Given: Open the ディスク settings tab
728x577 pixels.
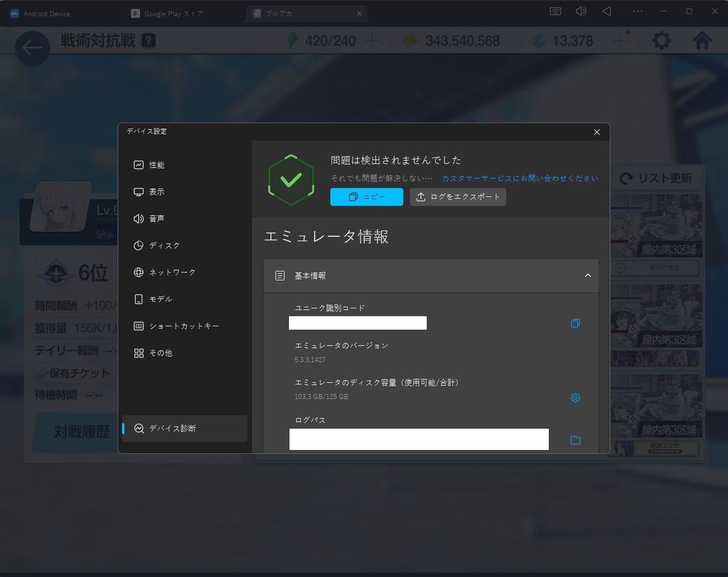Looking at the screenshot, I should [x=164, y=246].
